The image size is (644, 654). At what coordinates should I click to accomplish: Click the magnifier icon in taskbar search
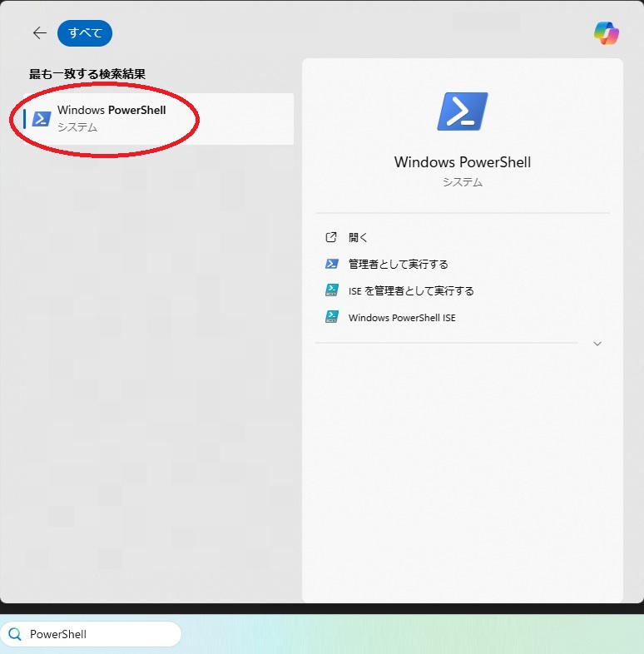(15, 634)
